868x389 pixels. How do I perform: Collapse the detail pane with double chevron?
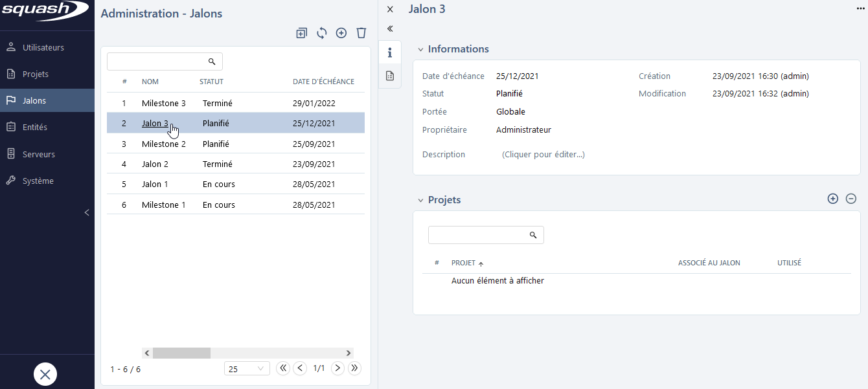pos(390,28)
